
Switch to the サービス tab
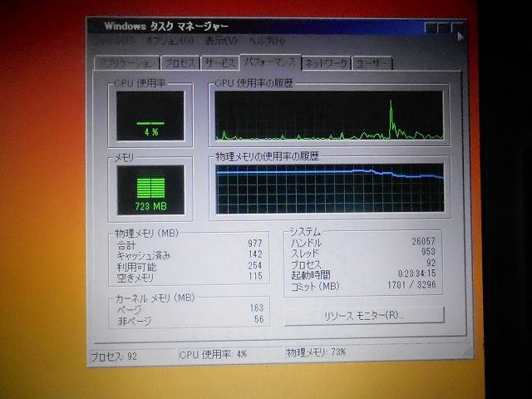pos(219,63)
